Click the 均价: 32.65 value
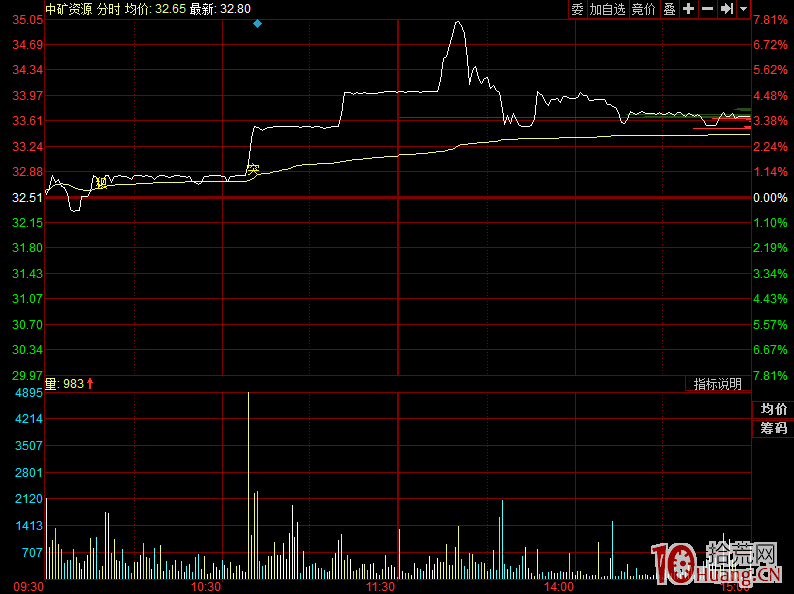794x594 pixels. click(x=155, y=9)
